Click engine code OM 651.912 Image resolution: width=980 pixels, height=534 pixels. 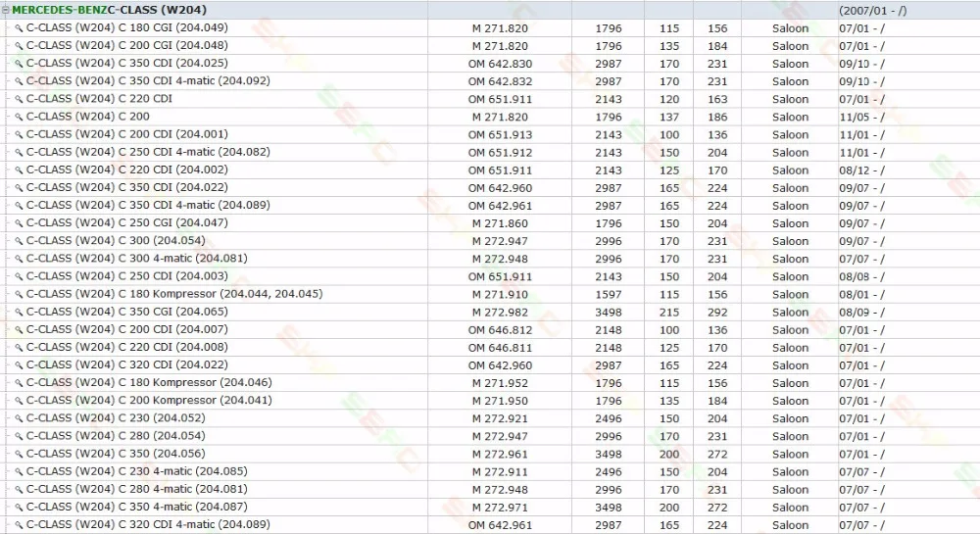pyautogui.click(x=500, y=153)
